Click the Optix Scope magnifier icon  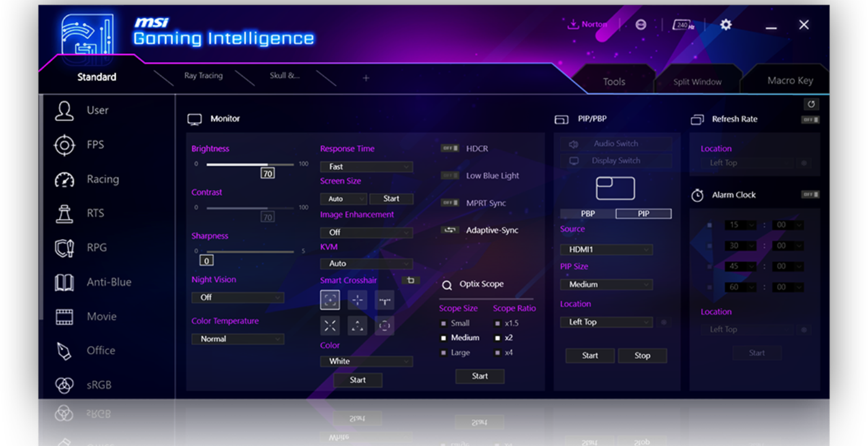tap(447, 286)
